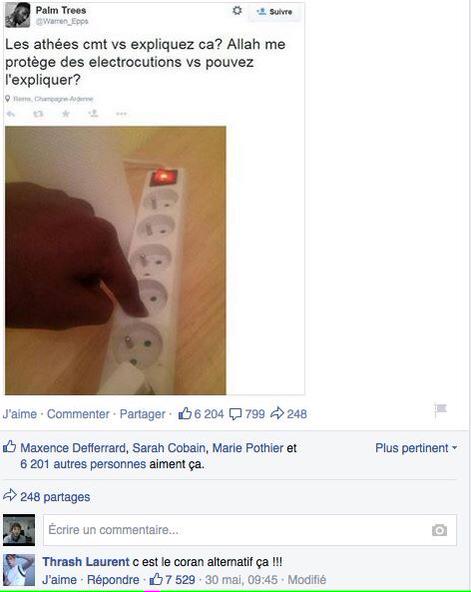Click the Écrire un commentaire field
The width and height of the screenshot is (471, 592).
pyautogui.click(x=250, y=530)
